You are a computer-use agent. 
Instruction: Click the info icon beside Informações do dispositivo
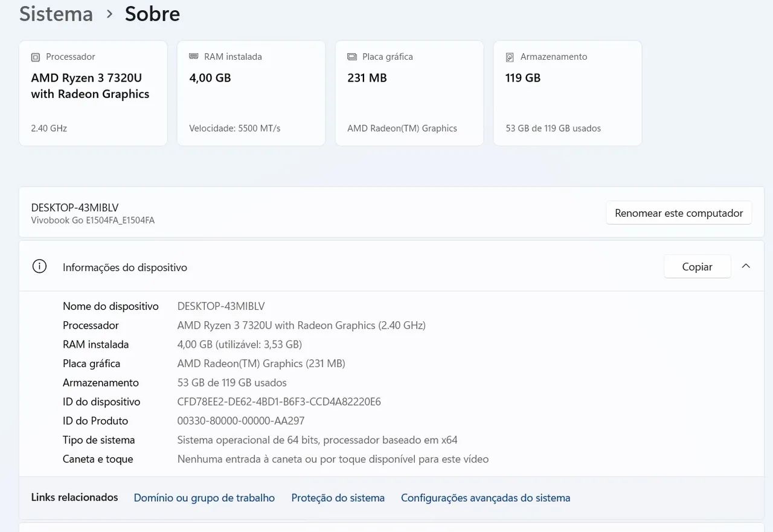(39, 266)
